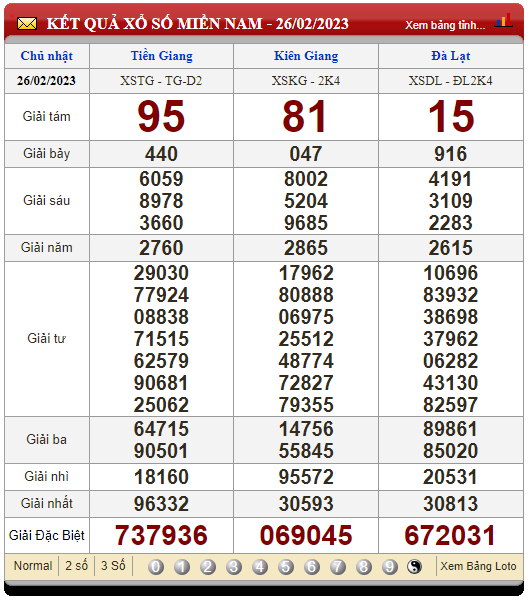Screen dimensions: 529x596
Task: Switch to Normal view tab
Action: pyautogui.click(x=33, y=566)
